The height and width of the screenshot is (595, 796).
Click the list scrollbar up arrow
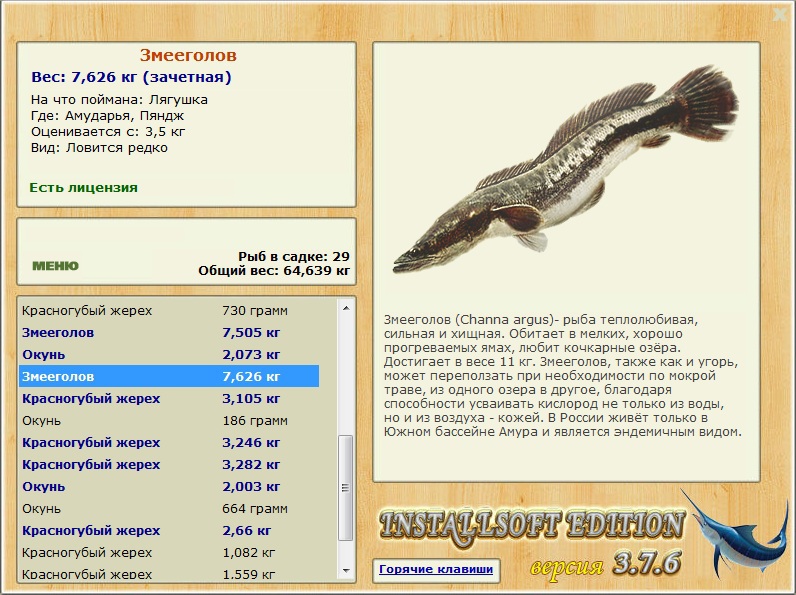[346, 308]
